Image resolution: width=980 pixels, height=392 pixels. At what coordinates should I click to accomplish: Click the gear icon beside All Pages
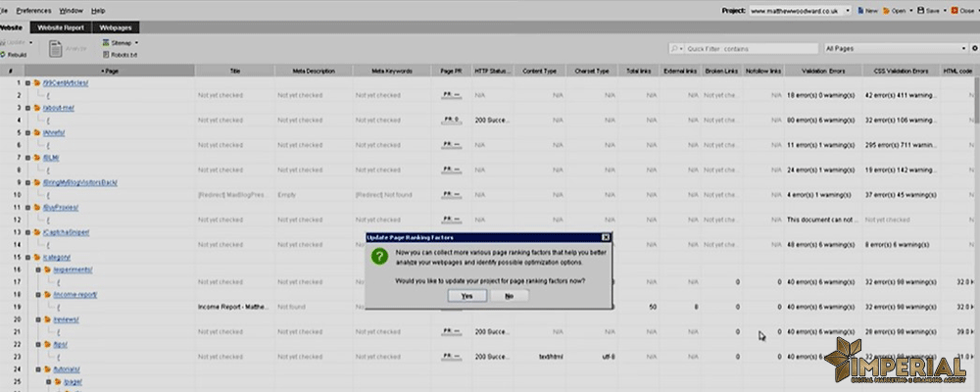click(975, 49)
